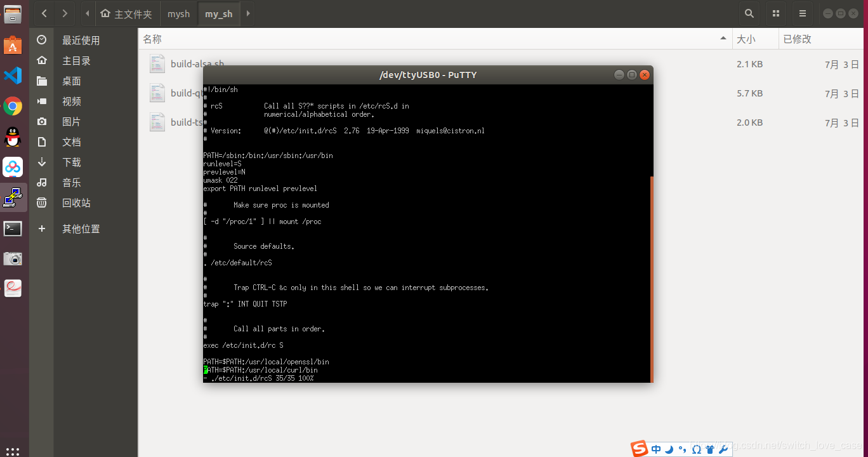
Task: Toggle Chinese/English input mode in Sogou bar
Action: coord(656,449)
